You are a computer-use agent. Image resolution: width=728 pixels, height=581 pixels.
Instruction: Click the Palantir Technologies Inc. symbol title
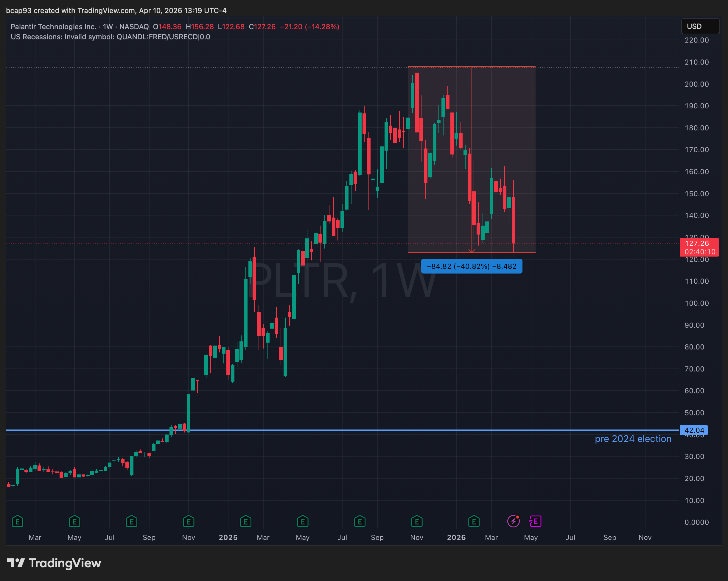point(54,27)
